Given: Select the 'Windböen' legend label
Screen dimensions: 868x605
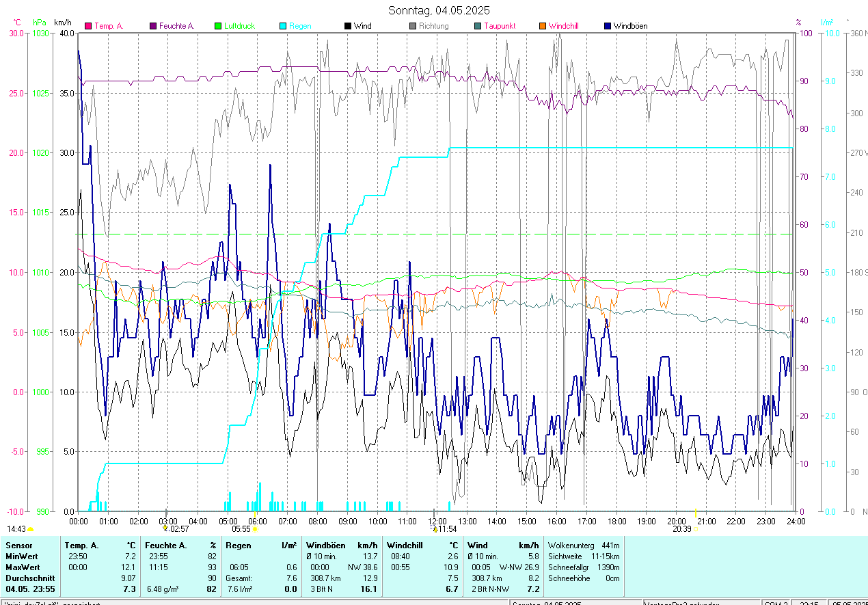Looking at the screenshot, I should (631, 26).
